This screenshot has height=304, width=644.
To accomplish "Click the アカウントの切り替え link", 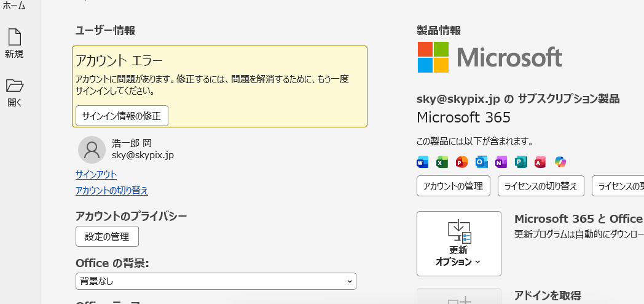I will tap(112, 191).
